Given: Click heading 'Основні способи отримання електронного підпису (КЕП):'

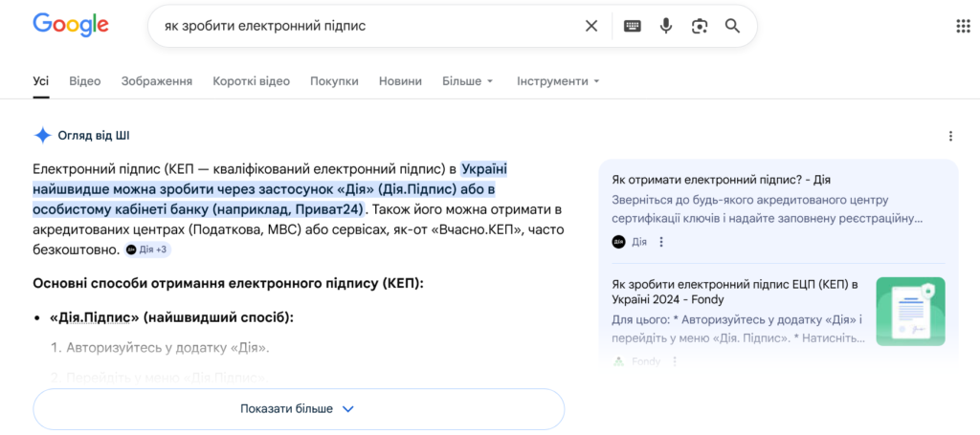Looking at the screenshot, I should coord(228,283).
